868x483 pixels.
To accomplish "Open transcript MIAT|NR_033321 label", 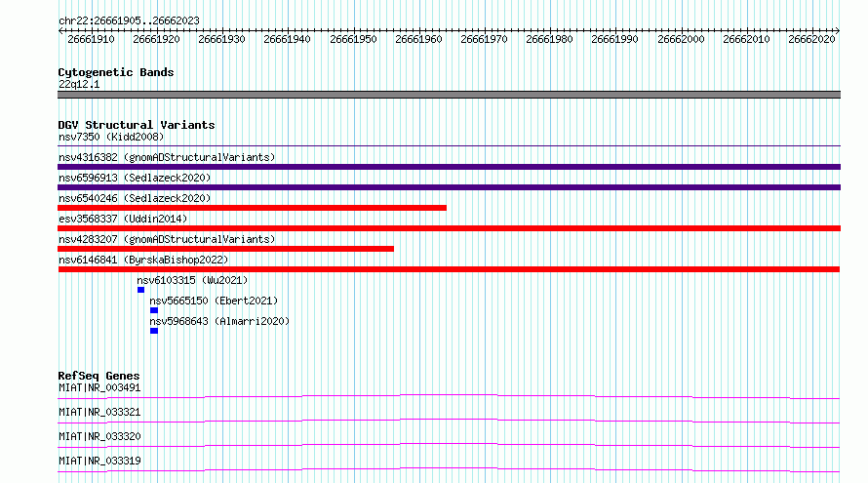I will coord(99,412).
